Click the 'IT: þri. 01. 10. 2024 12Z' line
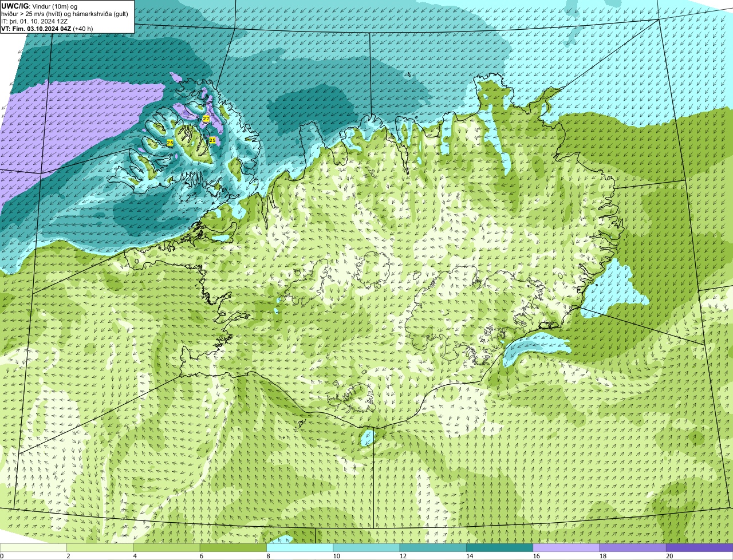The image size is (733, 560). 34,21
